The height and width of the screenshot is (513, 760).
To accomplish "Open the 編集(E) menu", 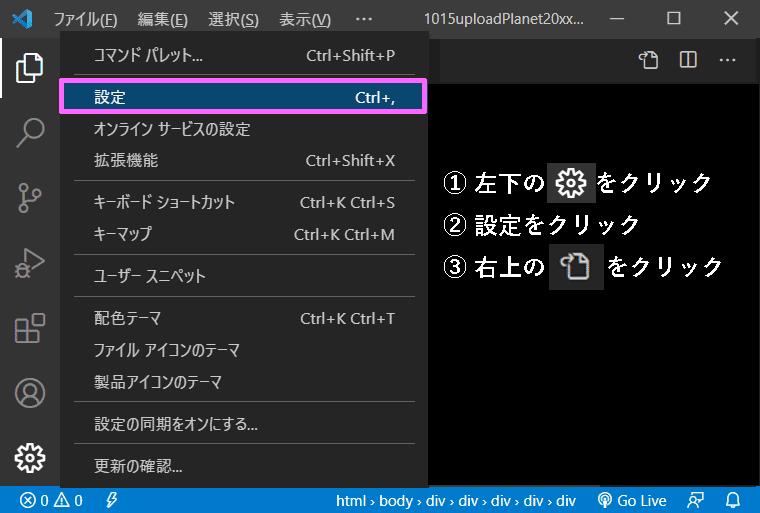I will (162, 19).
